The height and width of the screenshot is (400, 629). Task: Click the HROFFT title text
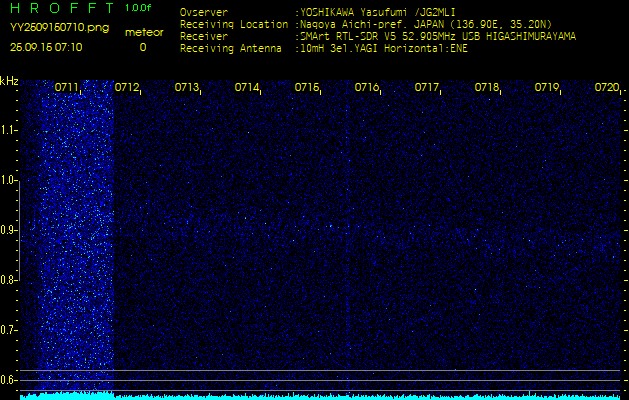[x=62, y=8]
